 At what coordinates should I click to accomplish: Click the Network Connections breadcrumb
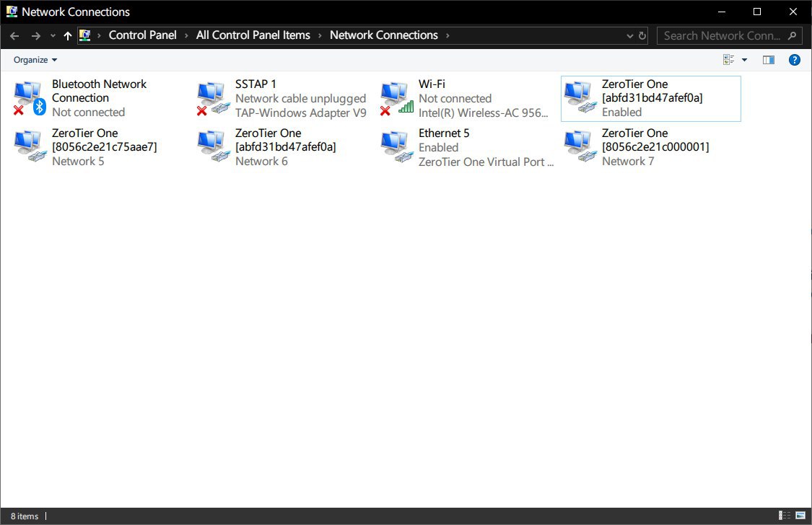[384, 35]
